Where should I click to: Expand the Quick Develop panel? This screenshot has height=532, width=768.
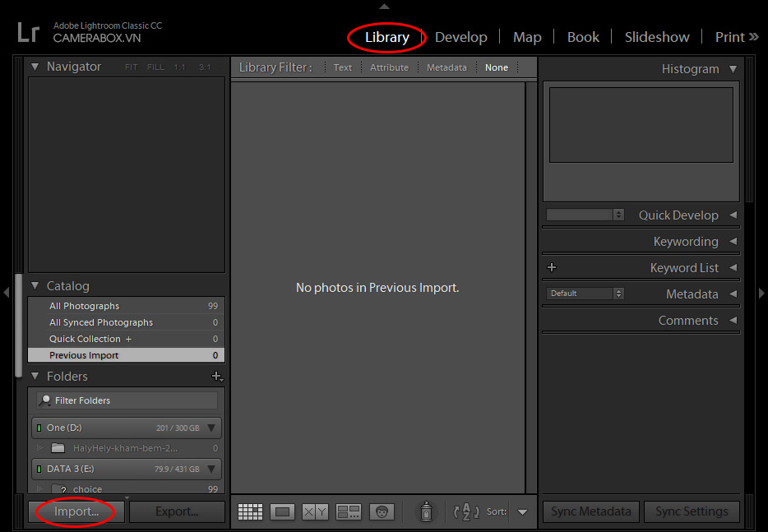733,215
